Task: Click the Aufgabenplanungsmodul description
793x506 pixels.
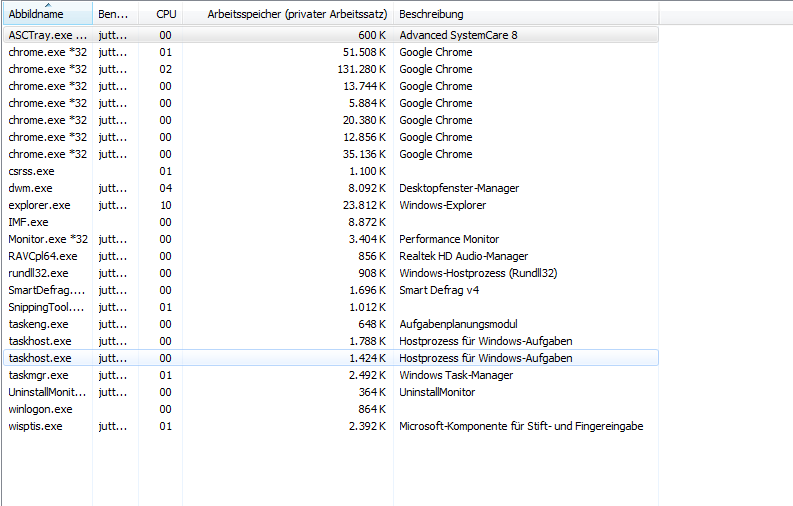Action: (458, 324)
